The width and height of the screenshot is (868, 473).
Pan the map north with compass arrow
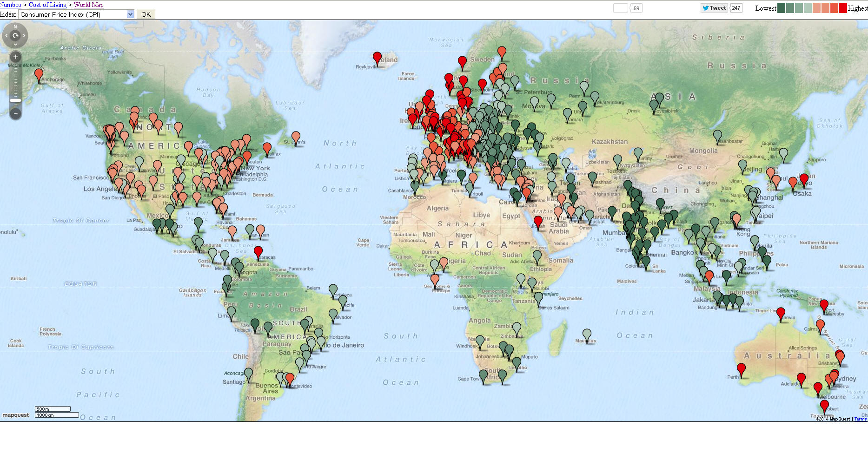(15, 27)
